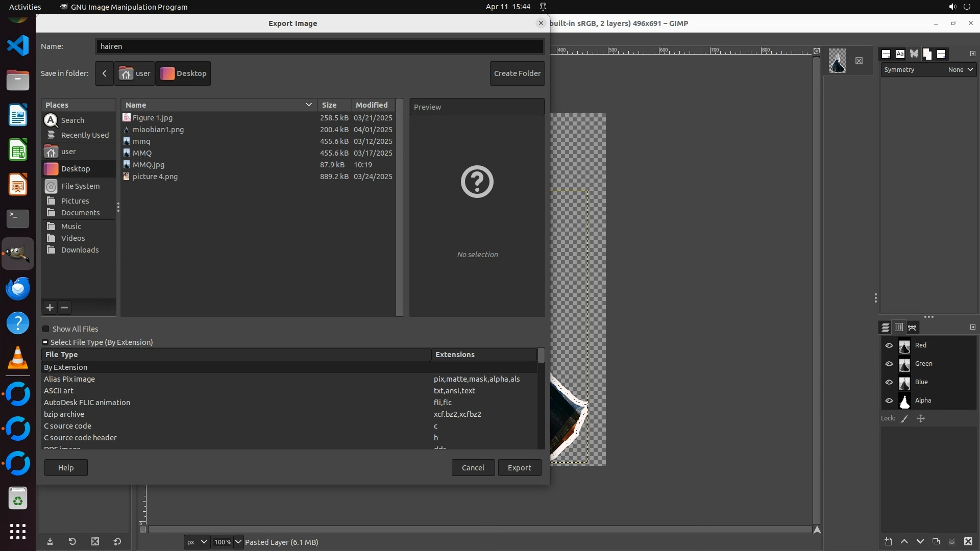Click the lock pixels brush icon

904,418
